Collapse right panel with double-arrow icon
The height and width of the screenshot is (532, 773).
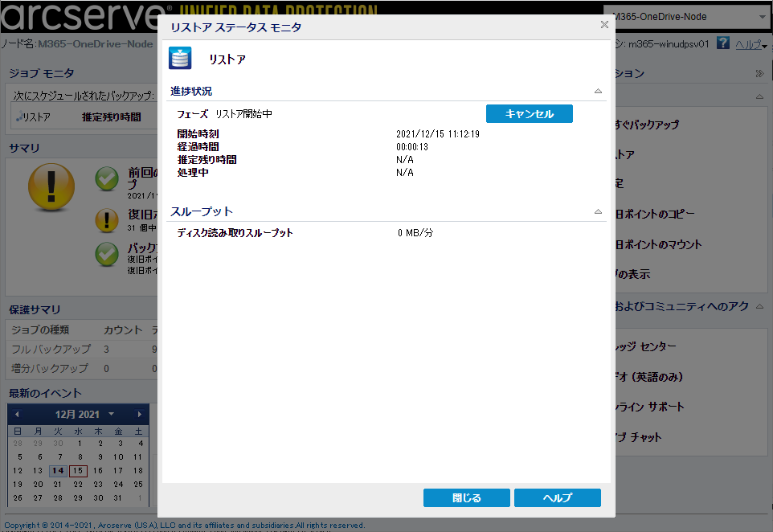(x=759, y=73)
